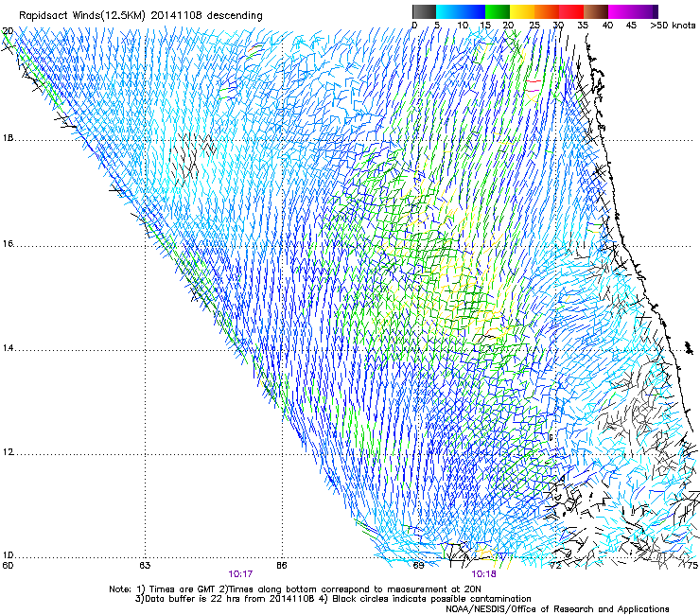This screenshot has width=700, height=615.
Task: Click the '10' latitude label
Action: [x=8, y=555]
